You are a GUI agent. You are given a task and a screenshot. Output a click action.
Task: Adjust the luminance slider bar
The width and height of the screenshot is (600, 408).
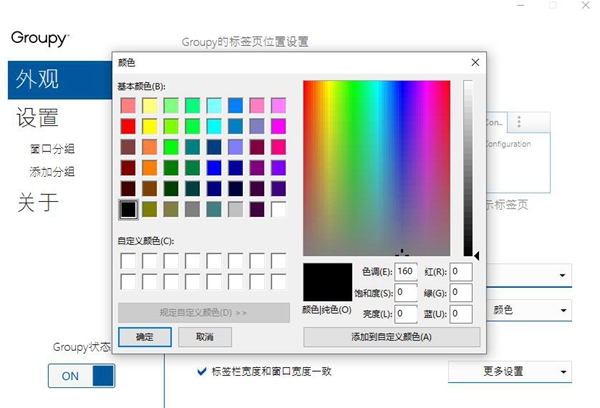tap(468, 168)
